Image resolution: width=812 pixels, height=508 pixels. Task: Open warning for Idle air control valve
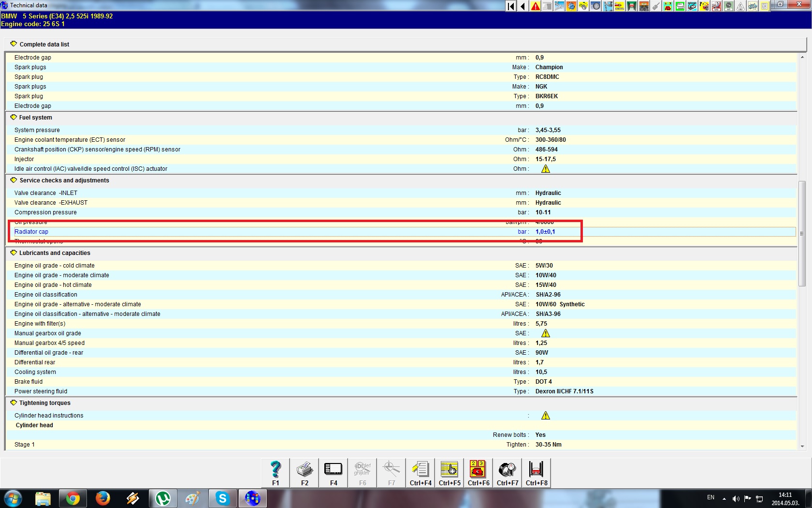click(546, 169)
